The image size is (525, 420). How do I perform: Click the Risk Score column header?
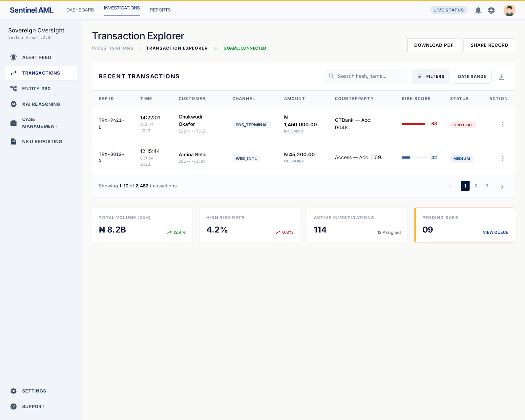point(416,99)
